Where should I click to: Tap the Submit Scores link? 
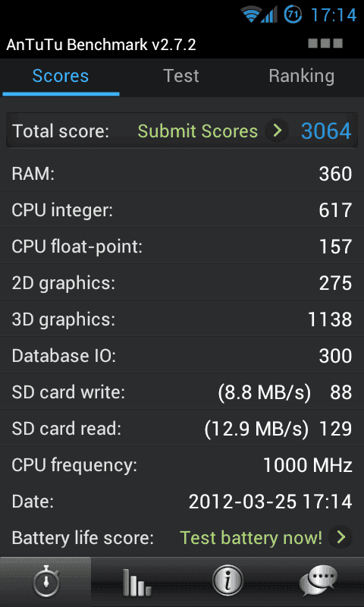[x=198, y=131]
